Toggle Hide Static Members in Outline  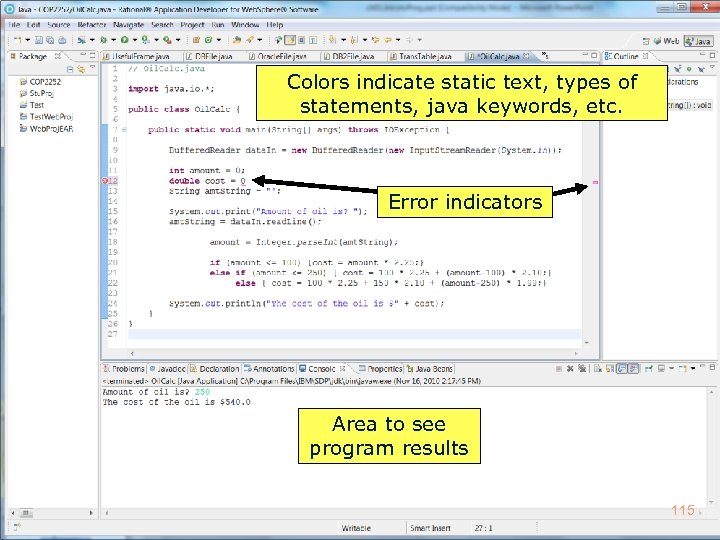[x=678, y=69]
